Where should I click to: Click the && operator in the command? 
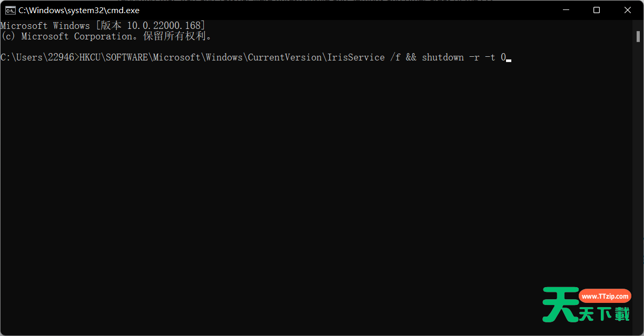[x=411, y=57]
